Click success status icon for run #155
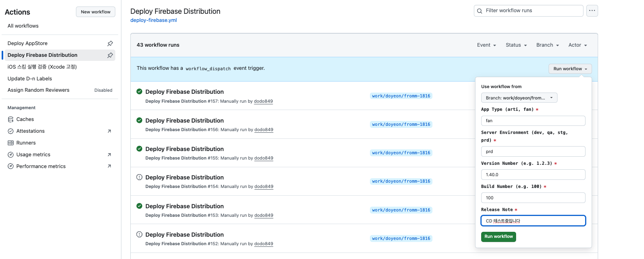The width and height of the screenshot is (644, 259). click(x=139, y=149)
